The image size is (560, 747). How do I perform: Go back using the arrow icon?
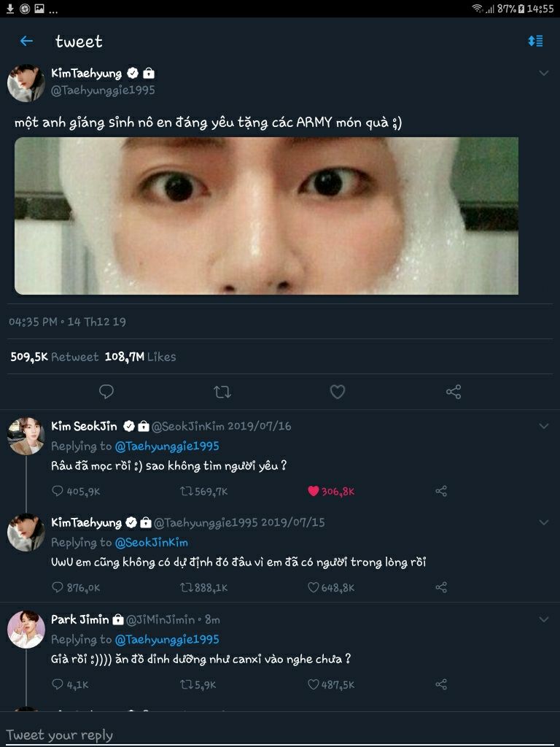pyautogui.click(x=27, y=42)
